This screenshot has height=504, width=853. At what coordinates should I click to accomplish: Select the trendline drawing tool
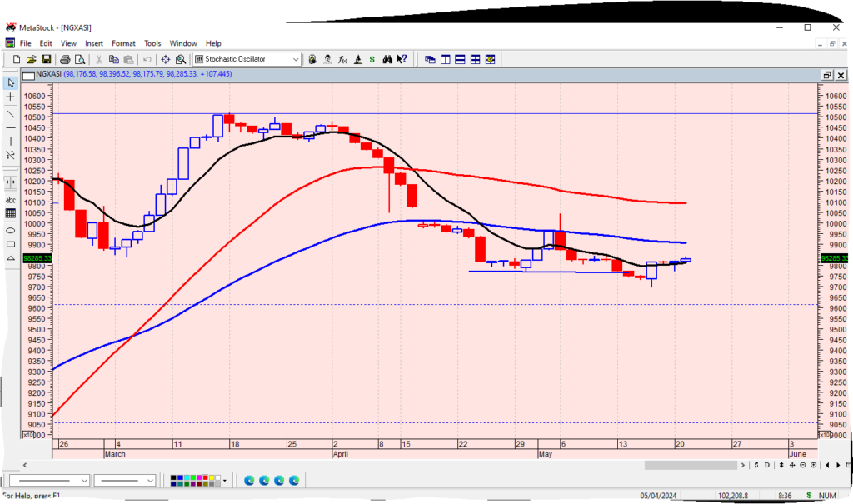click(11, 112)
